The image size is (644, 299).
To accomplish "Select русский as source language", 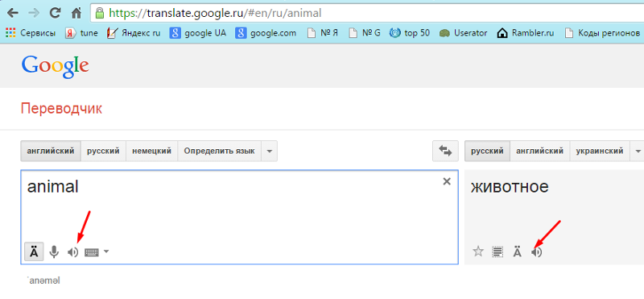I will (x=104, y=151).
